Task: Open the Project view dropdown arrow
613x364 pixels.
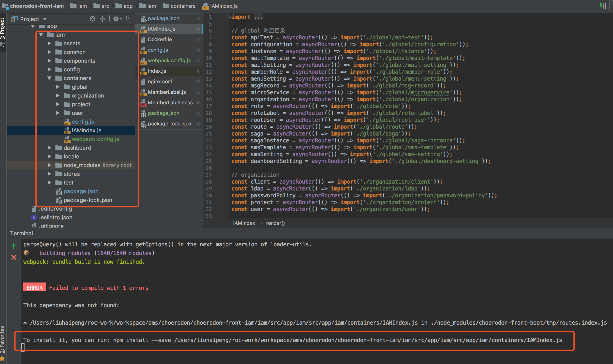Action: (x=45, y=19)
